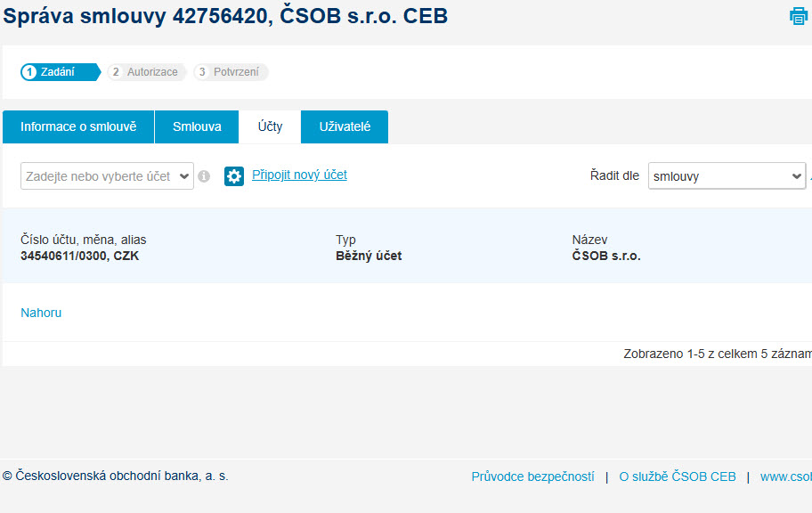Screen dimensions: 812x513
Task: Open the Informace o smlouvě tab
Action: (x=78, y=127)
